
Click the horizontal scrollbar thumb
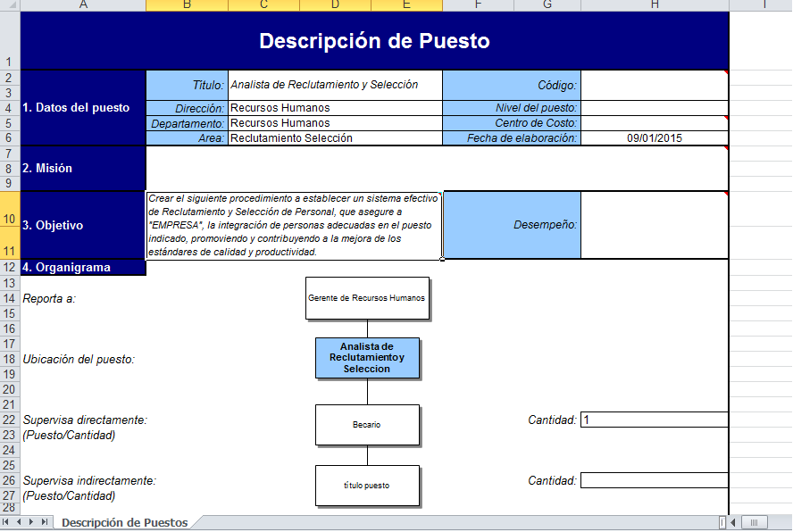tap(754, 522)
